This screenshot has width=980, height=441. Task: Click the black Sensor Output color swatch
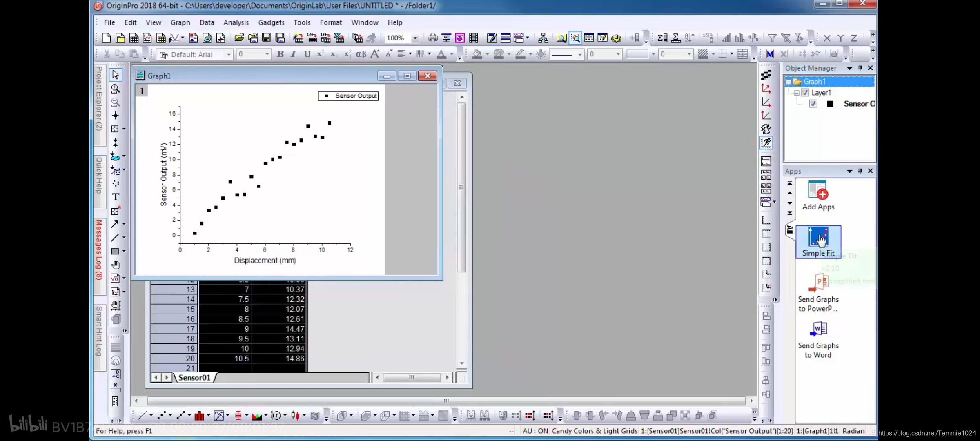(830, 104)
